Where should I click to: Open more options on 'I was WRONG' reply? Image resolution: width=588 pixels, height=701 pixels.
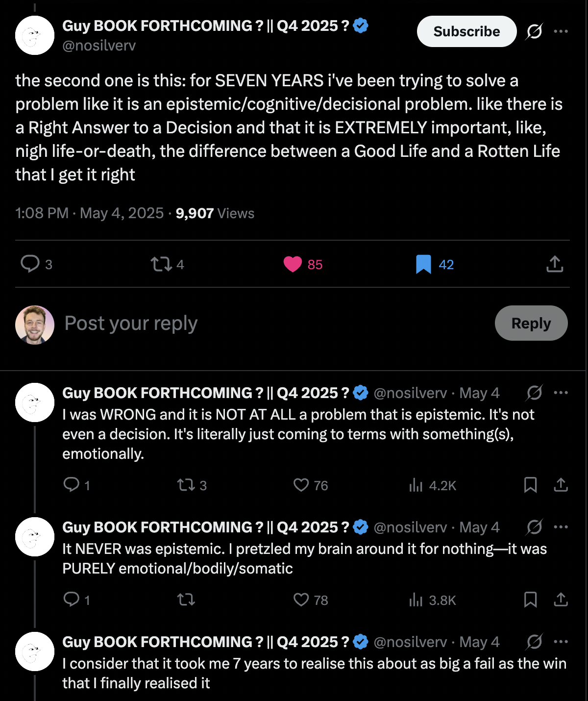[x=561, y=393]
